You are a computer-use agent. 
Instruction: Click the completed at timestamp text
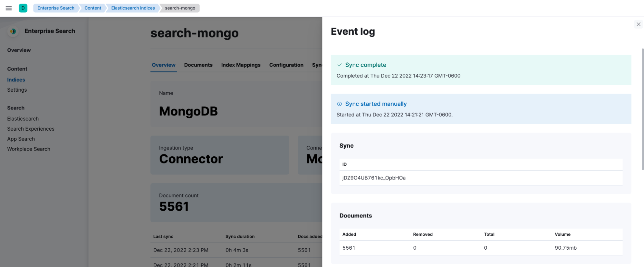398,76
